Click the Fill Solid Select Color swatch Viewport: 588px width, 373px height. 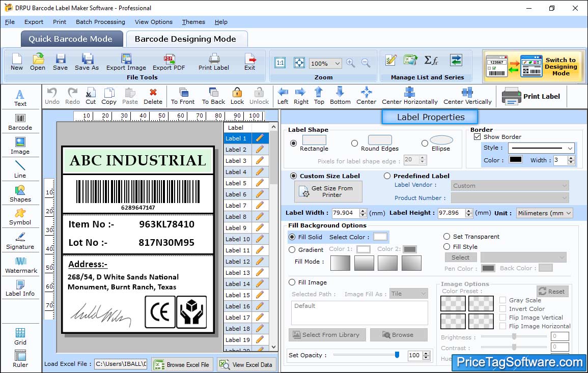pyautogui.click(x=380, y=237)
